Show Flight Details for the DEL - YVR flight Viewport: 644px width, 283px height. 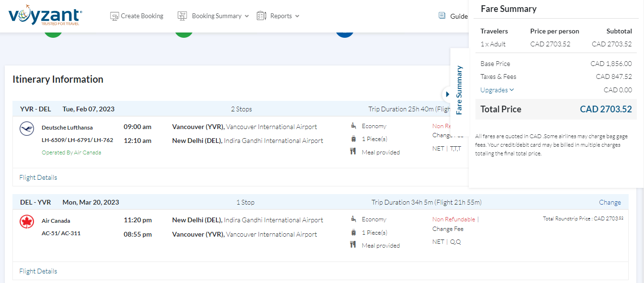[38, 271]
